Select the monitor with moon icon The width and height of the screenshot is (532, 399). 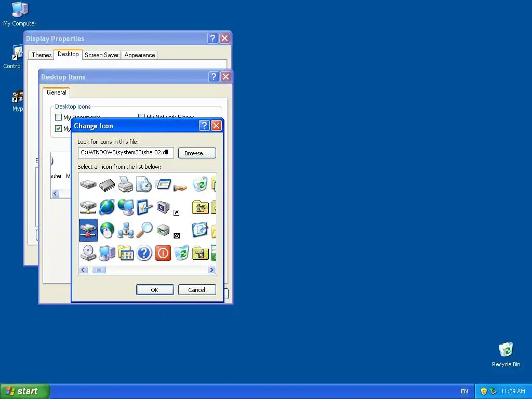[x=163, y=207]
